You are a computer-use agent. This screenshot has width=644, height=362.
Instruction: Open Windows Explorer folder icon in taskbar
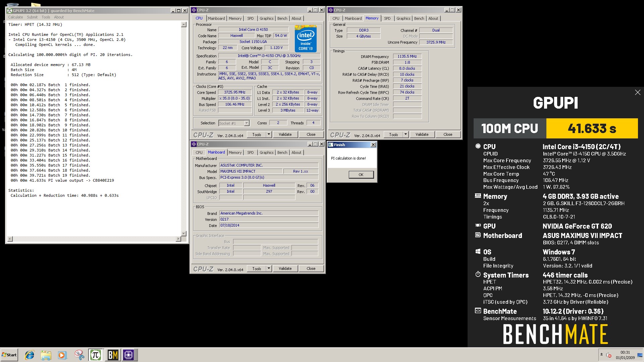pyautogui.click(x=46, y=355)
